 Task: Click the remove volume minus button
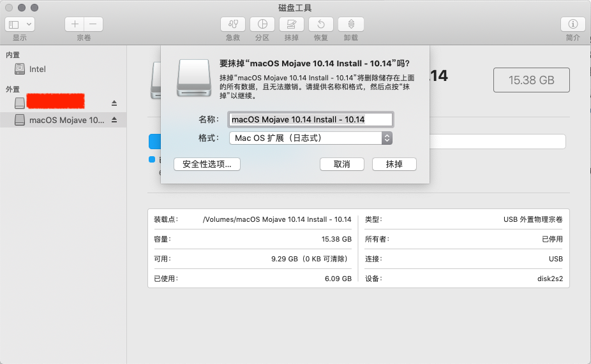pyautogui.click(x=93, y=24)
